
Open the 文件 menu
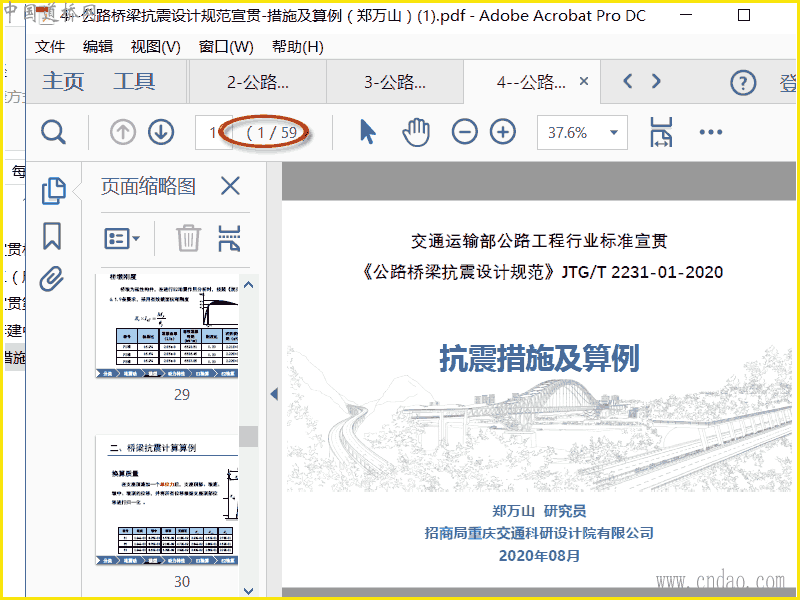(49, 47)
